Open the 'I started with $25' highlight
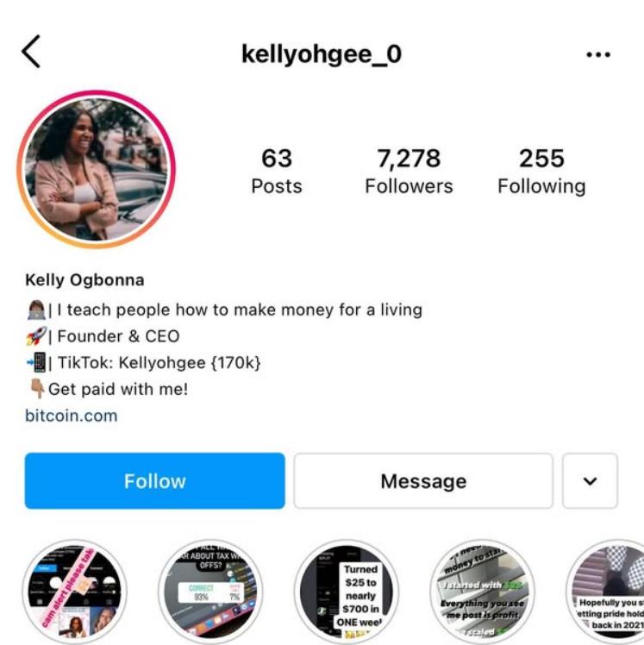644x645 pixels. pyautogui.click(x=483, y=592)
